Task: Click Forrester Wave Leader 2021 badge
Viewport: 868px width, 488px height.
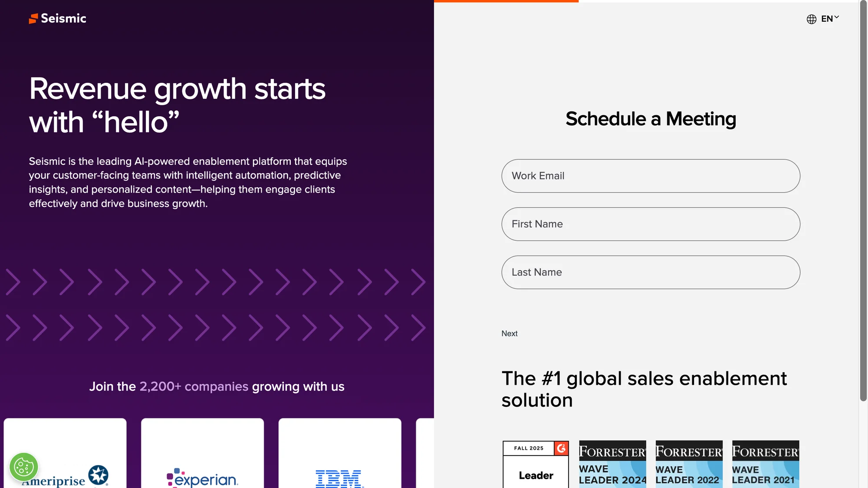Action: click(766, 465)
